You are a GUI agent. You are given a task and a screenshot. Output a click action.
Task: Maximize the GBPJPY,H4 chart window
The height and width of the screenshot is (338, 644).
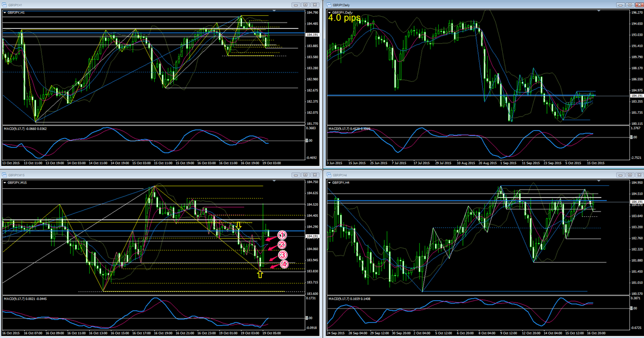(x=629, y=175)
